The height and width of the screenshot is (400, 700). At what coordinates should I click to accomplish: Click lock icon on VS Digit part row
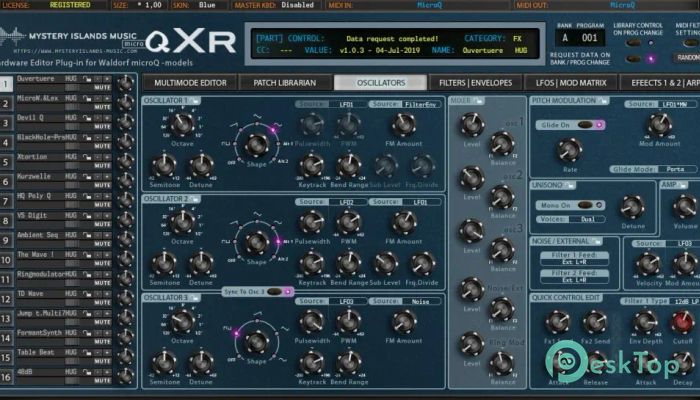(x=87, y=216)
